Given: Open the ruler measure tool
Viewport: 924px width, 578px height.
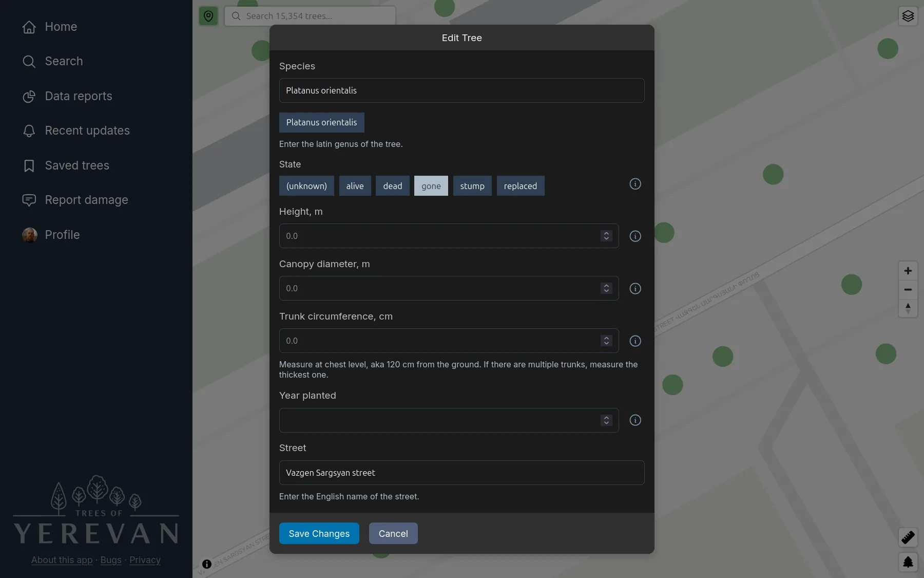Looking at the screenshot, I should pyautogui.click(x=908, y=537).
